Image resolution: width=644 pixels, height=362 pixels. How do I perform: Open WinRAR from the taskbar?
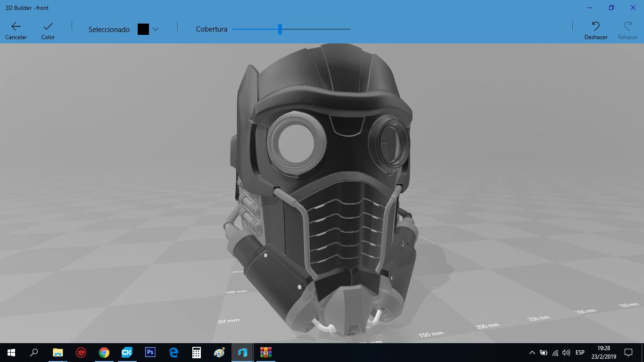265,353
